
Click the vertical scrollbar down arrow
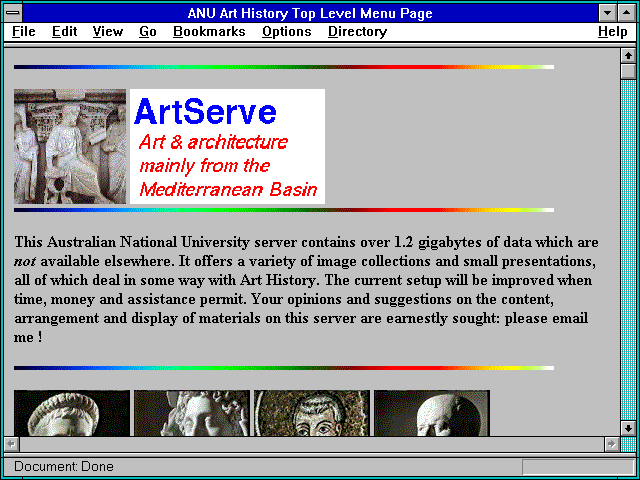pos(628,428)
